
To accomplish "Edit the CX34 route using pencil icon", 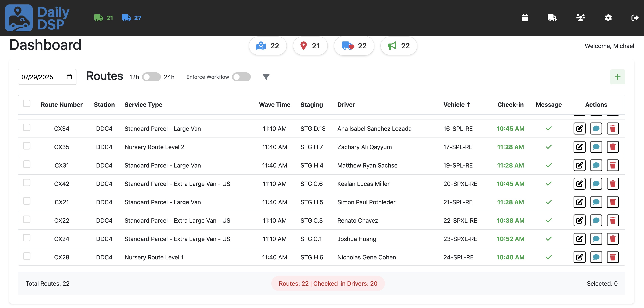I will click(580, 128).
